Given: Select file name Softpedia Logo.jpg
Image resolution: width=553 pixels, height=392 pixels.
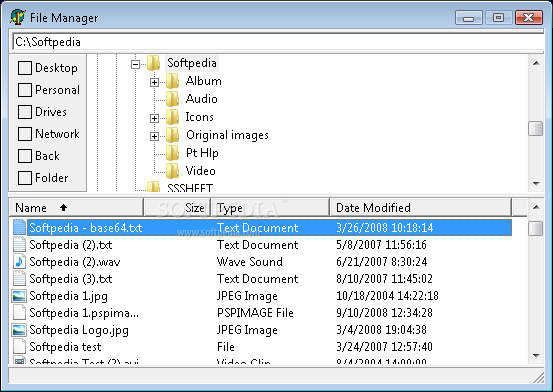Looking at the screenshot, I should 79,330.
